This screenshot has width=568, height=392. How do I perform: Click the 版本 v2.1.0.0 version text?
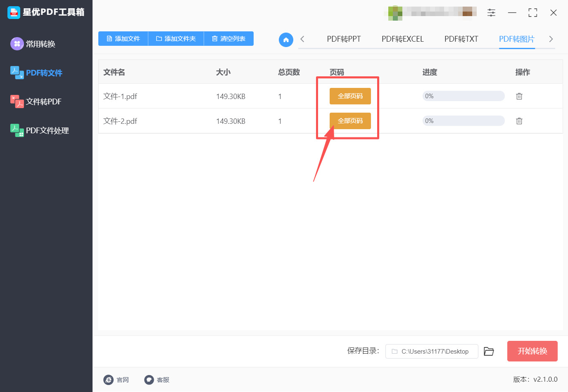(535, 379)
